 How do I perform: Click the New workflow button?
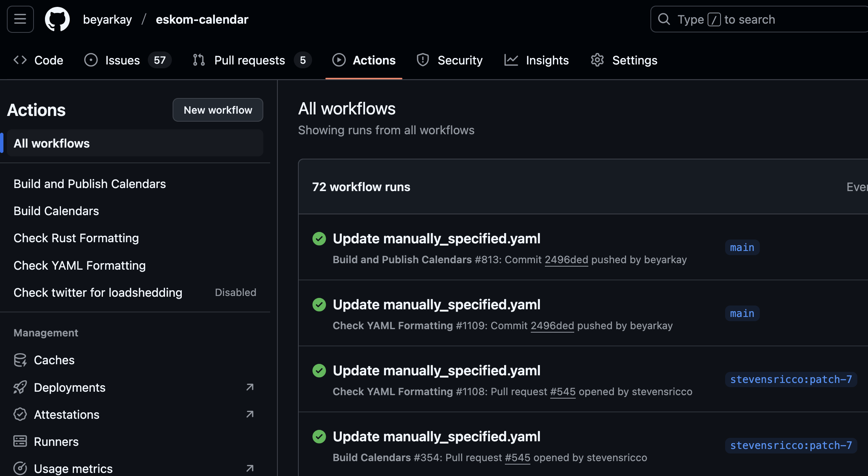pyautogui.click(x=218, y=110)
